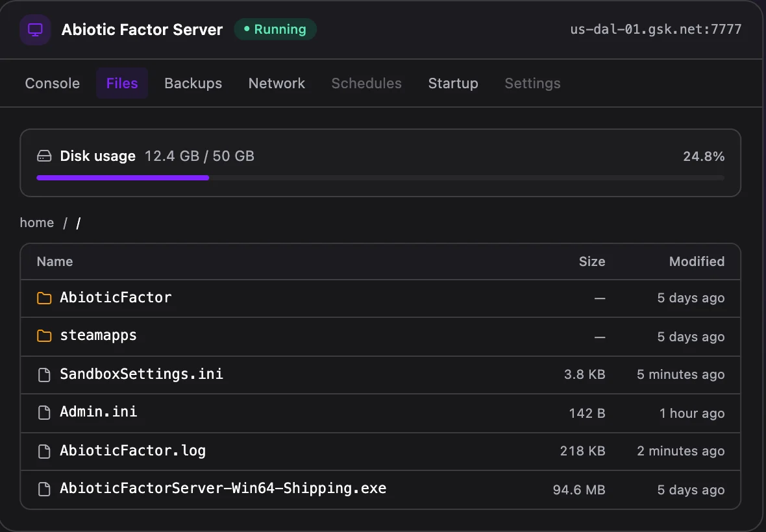Click the steamapps folder icon
The image size is (766, 532).
pyautogui.click(x=44, y=336)
